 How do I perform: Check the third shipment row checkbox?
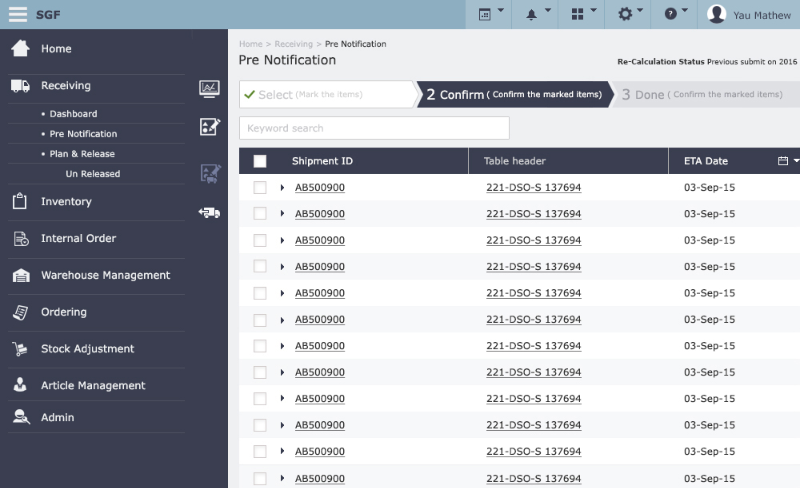[x=260, y=240]
